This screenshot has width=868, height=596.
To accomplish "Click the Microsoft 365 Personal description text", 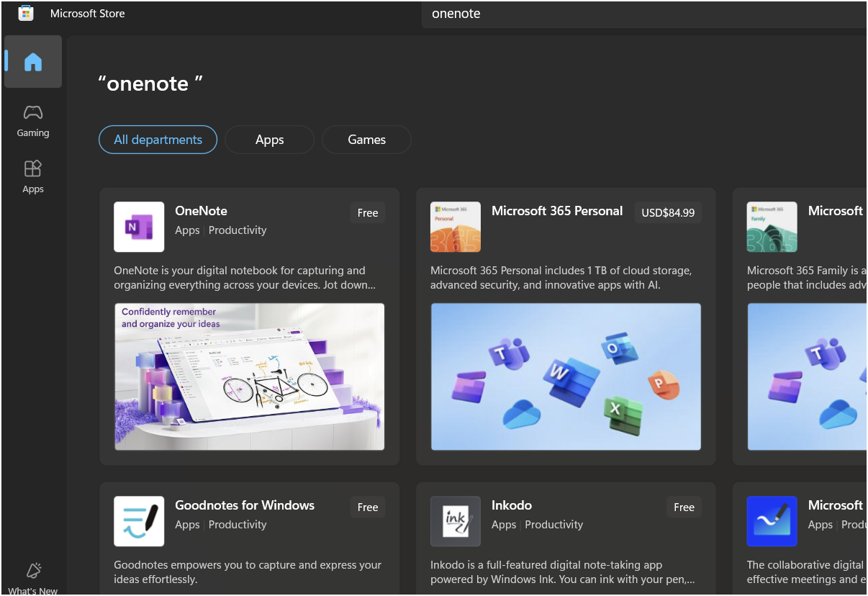I will click(561, 278).
